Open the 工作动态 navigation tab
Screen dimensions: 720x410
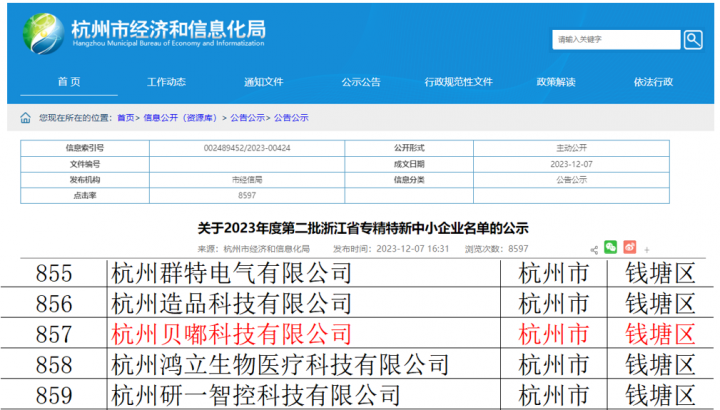click(x=166, y=82)
